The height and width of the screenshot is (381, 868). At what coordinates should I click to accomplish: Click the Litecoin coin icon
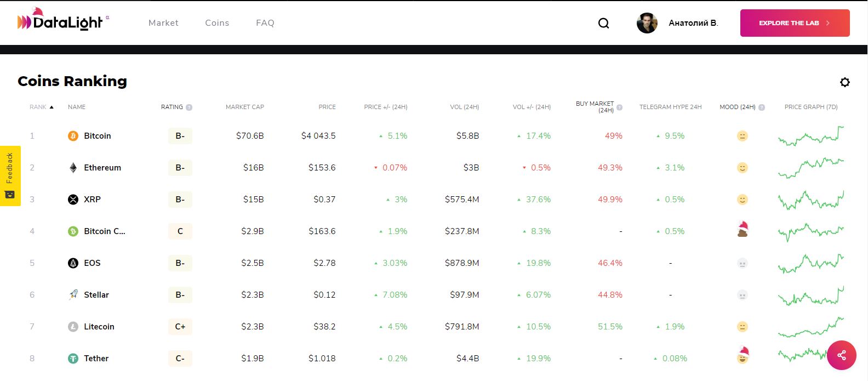tap(73, 327)
